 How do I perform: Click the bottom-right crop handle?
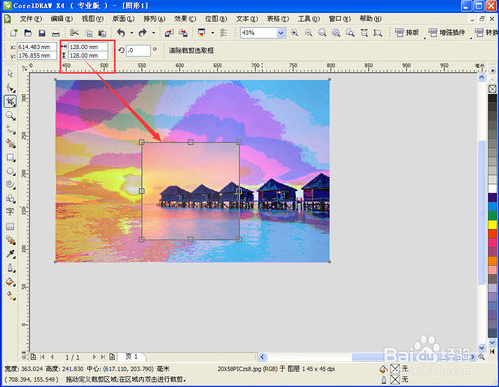pyautogui.click(x=239, y=239)
